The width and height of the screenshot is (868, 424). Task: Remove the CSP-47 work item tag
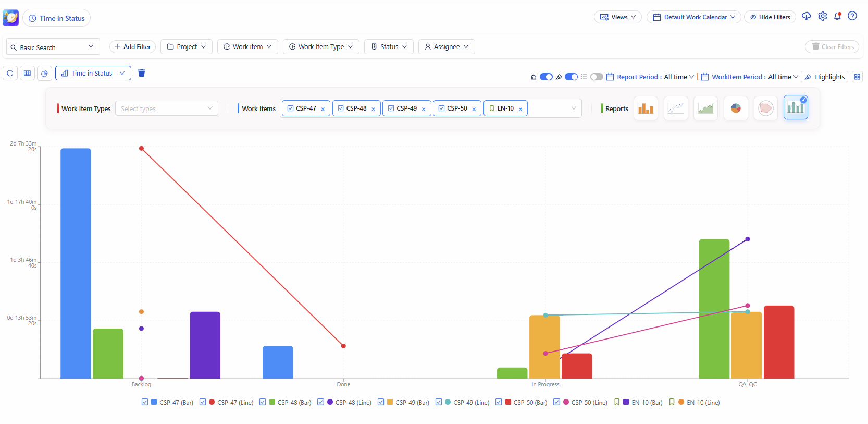323,109
